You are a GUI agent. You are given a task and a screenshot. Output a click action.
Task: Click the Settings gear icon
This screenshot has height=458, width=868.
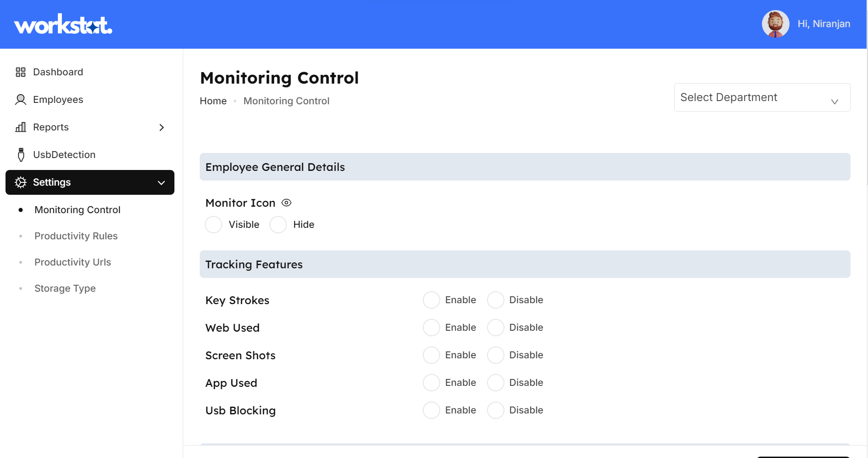click(20, 182)
